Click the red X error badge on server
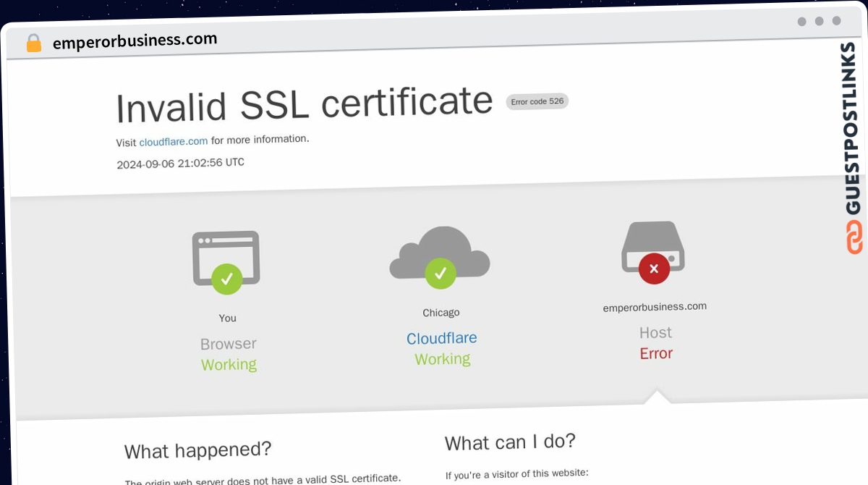This screenshot has width=868, height=485. click(x=654, y=269)
